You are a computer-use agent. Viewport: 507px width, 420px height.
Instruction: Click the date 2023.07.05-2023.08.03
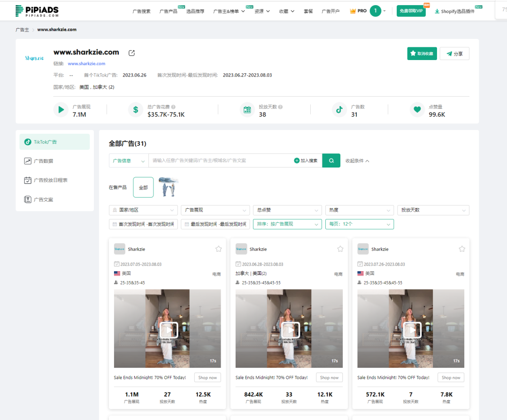click(x=141, y=264)
